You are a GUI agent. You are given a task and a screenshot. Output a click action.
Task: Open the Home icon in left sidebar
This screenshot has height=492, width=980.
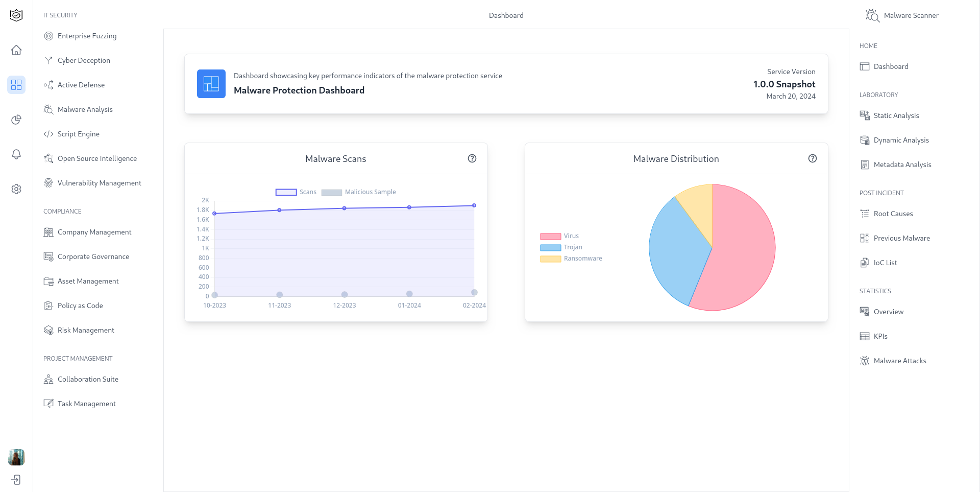[16, 50]
